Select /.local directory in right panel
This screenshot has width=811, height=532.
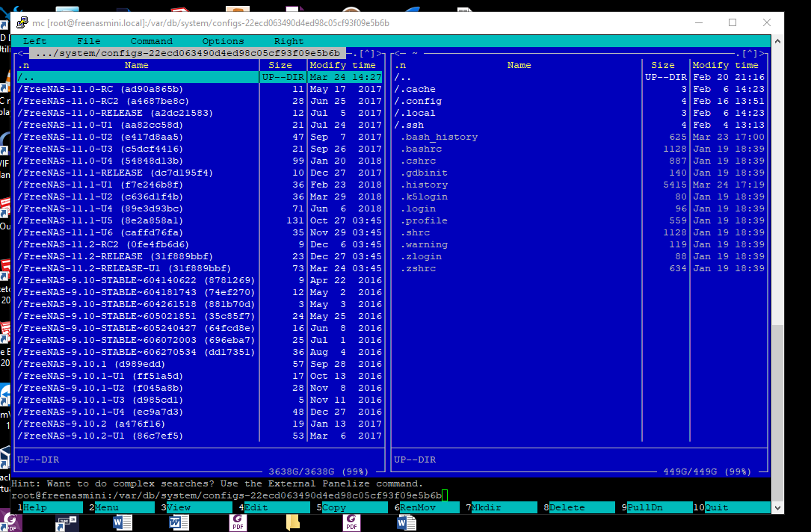(x=579, y=113)
